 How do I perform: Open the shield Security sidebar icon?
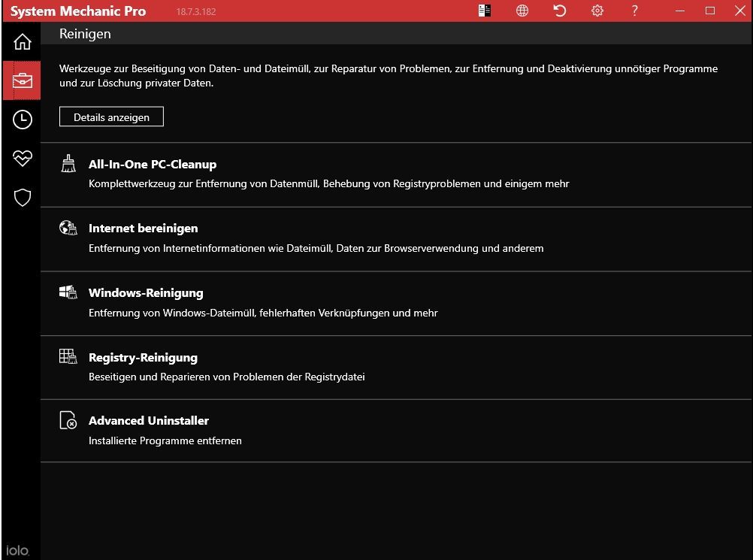(22, 198)
